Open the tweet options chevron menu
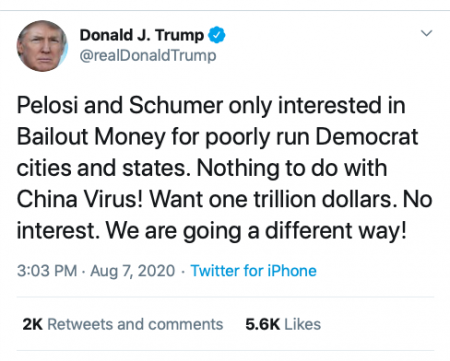 coord(426,33)
